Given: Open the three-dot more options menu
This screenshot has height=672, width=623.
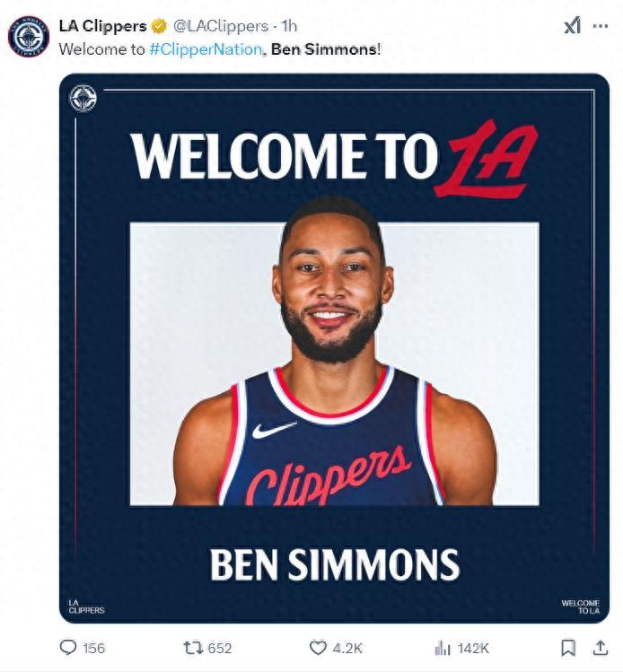Looking at the screenshot, I should [x=600, y=26].
